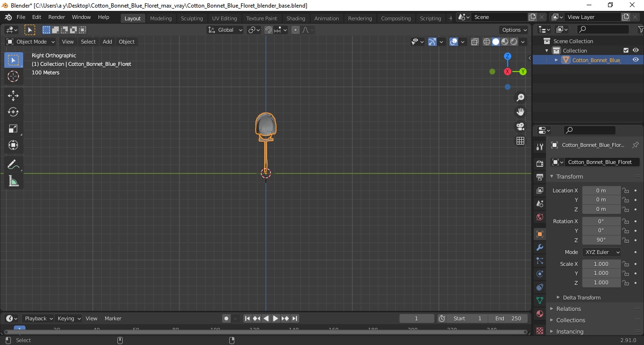This screenshot has height=345, width=644.
Task: Open the Object Mode dropdown
Action: [31, 42]
